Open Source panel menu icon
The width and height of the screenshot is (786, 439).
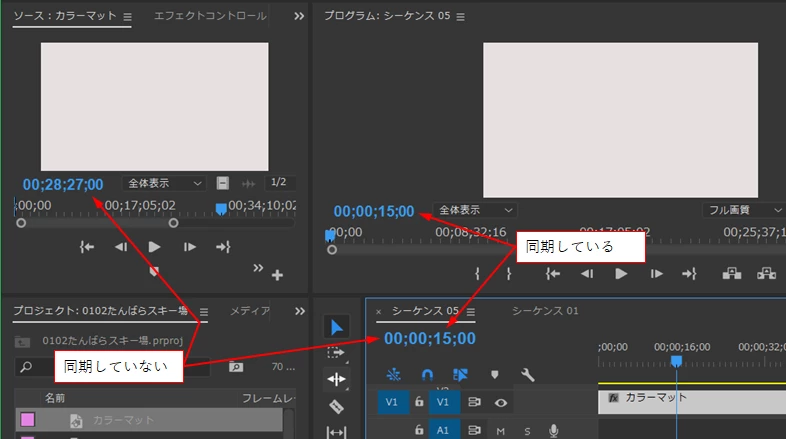tap(127, 17)
